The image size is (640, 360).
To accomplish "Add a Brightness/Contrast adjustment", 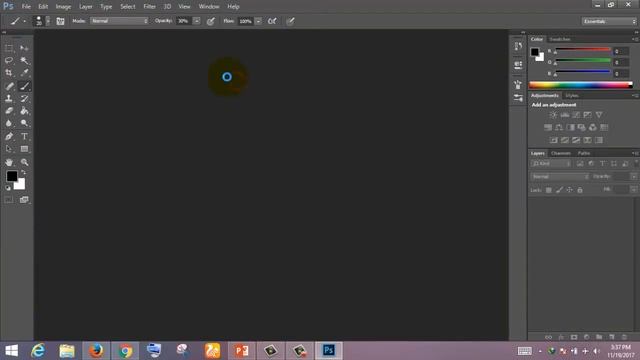I will click(553, 115).
